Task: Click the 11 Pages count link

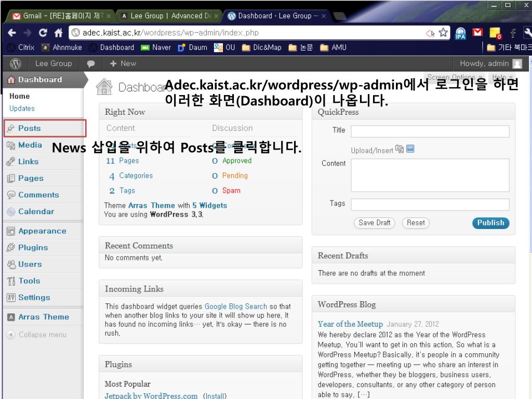Action: point(122,161)
